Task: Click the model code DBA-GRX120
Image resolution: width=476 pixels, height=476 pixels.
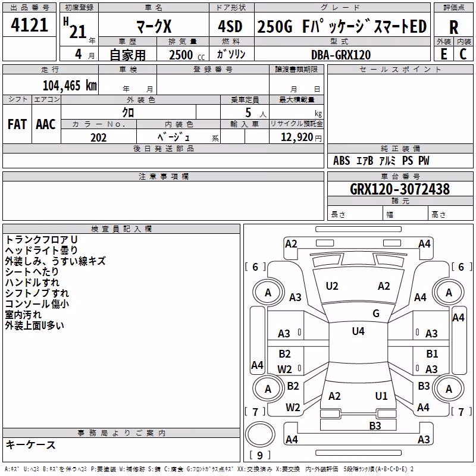Action: [x=341, y=55]
